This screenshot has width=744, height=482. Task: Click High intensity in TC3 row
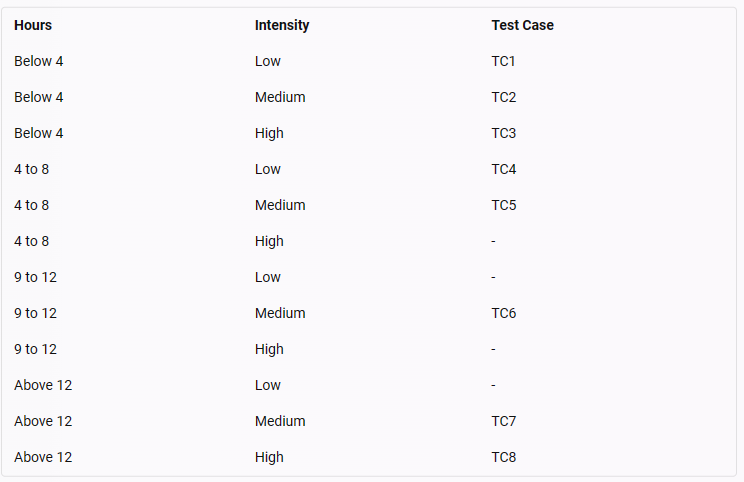click(269, 133)
